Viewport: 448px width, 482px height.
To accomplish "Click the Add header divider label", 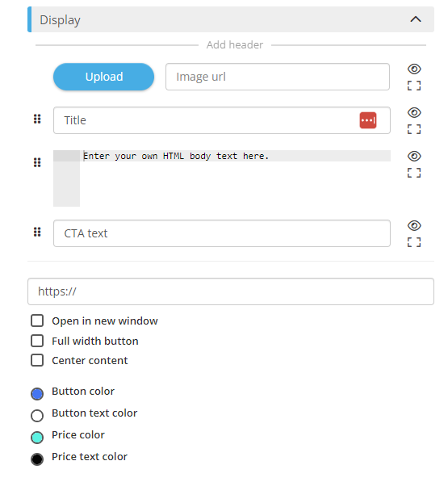I will [235, 45].
